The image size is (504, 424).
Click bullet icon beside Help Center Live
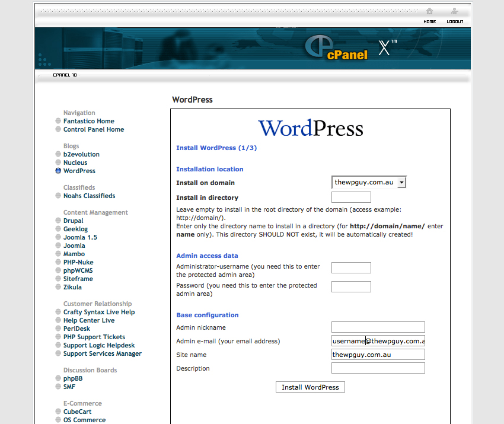[x=58, y=320]
